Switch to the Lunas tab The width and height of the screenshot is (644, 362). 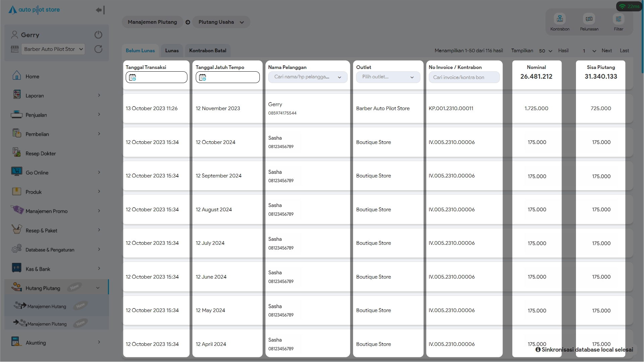tap(172, 51)
